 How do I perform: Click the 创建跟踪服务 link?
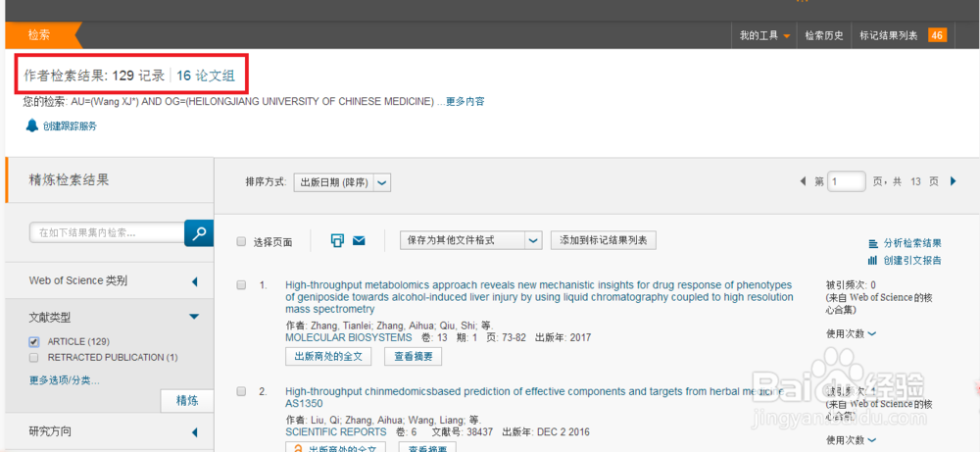click(x=70, y=126)
